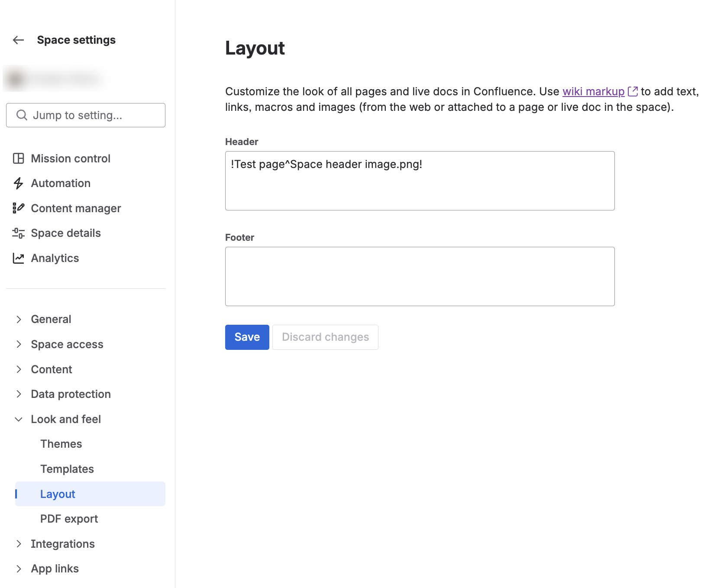
Task: Open the wiki markup help link
Action: (593, 92)
